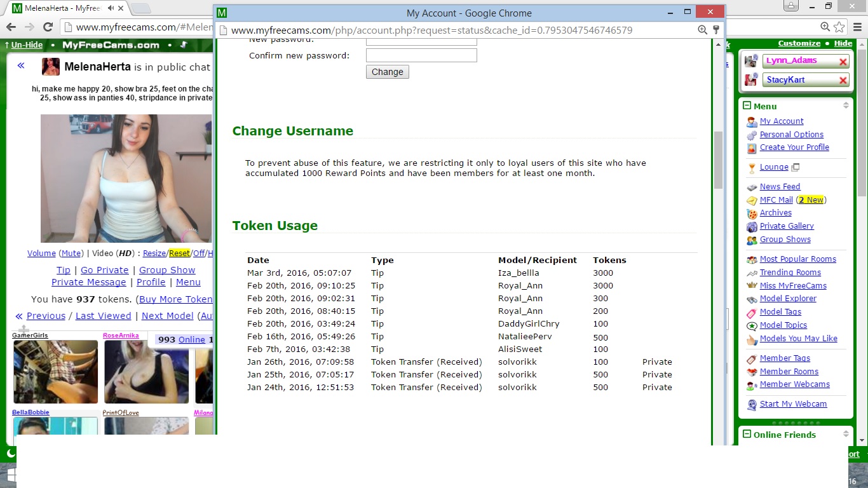Click the My Account popup vertical scrollbar

click(x=718, y=160)
